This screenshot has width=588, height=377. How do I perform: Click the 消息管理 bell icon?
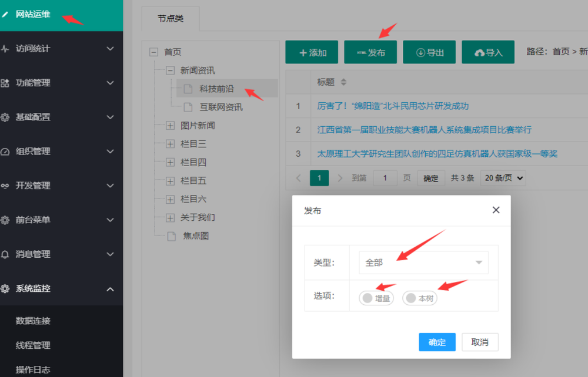pos(5,254)
